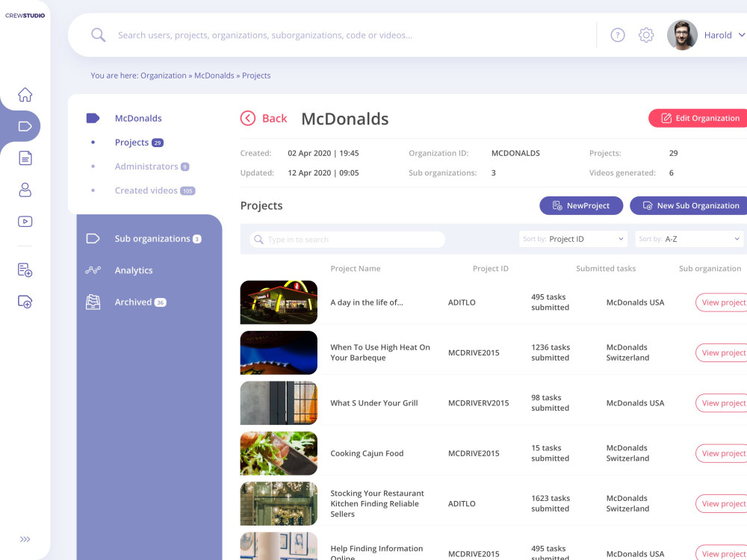
Task: Open Sub organizations section
Action: point(158,239)
